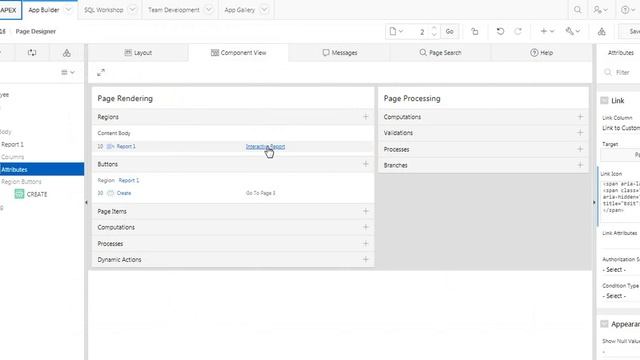Viewport: 640px width, 360px height.
Task: Collapse the right property pane splitter handle
Action: [x=594, y=202]
